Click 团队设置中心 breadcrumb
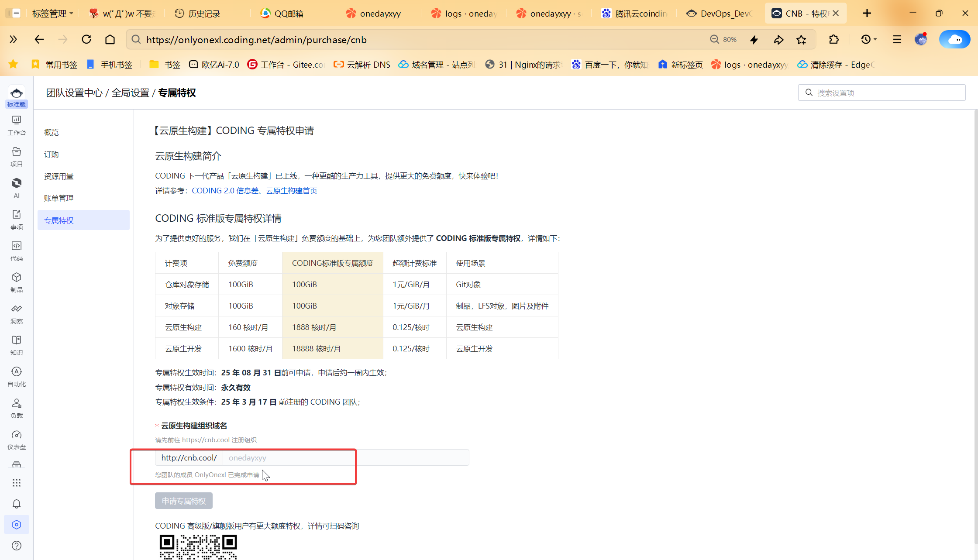978x560 pixels. click(74, 93)
